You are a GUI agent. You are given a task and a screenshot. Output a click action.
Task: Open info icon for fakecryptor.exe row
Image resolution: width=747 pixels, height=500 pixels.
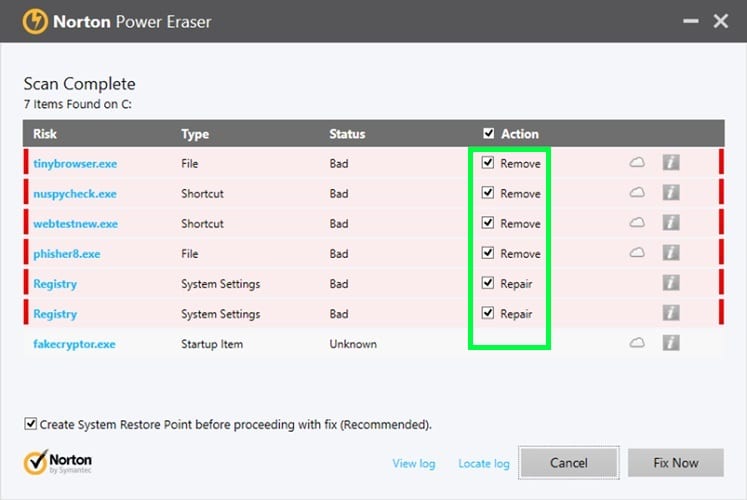(671, 343)
